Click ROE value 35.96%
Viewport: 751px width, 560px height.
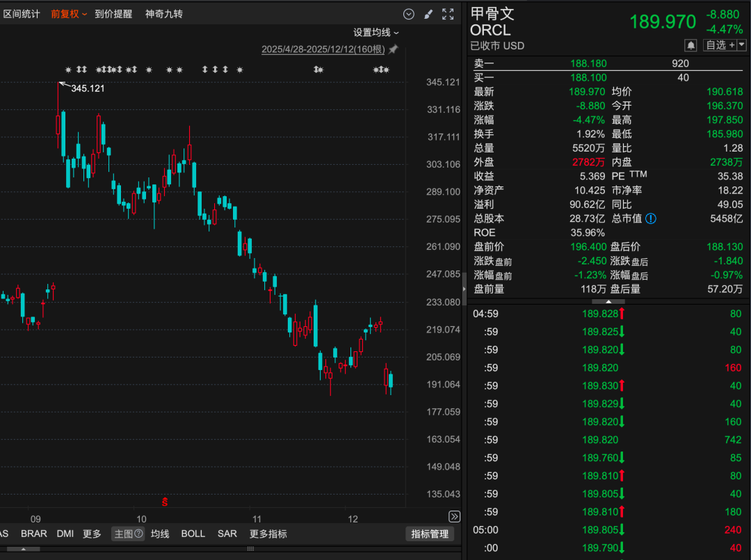pos(588,233)
